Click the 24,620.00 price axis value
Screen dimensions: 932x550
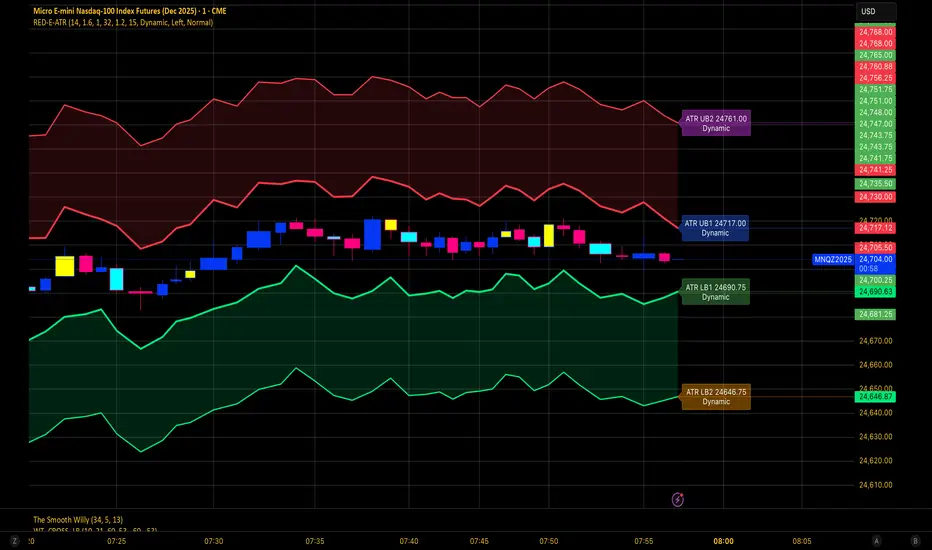coord(876,461)
